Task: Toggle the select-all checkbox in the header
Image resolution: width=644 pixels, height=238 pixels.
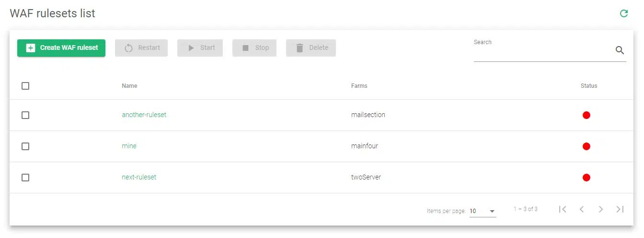Action: click(25, 86)
